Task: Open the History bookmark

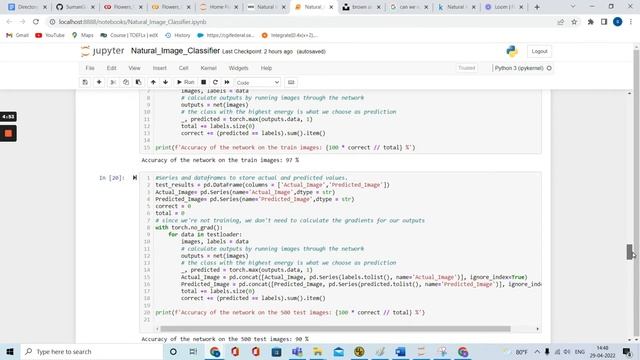Action: tap(178, 36)
